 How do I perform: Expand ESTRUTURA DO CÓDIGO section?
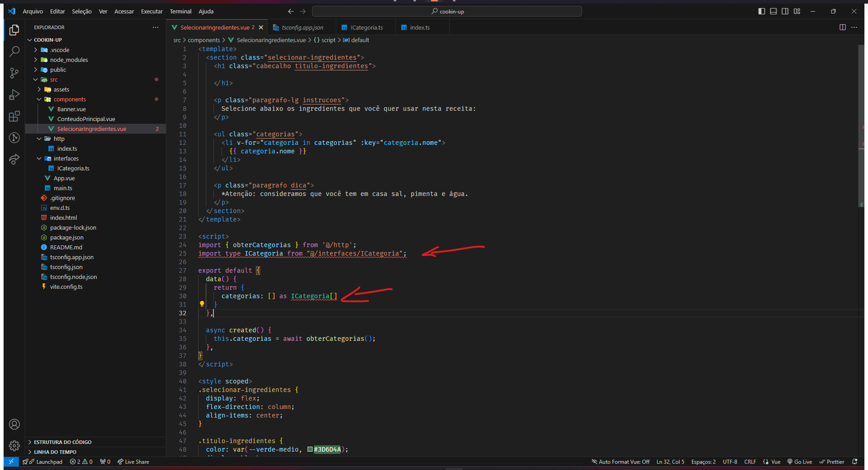(x=95, y=442)
